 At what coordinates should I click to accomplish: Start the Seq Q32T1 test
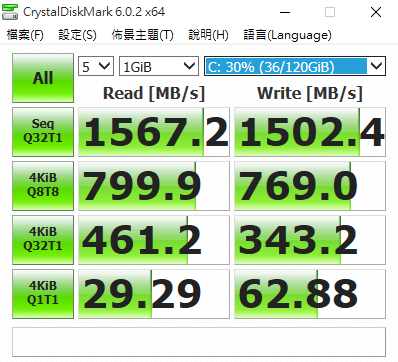(x=43, y=132)
